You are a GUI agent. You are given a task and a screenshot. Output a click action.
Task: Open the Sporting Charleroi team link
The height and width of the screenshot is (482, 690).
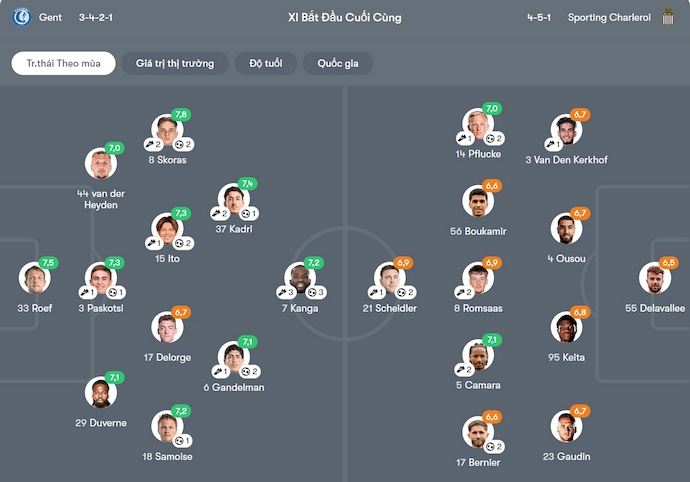(609, 17)
